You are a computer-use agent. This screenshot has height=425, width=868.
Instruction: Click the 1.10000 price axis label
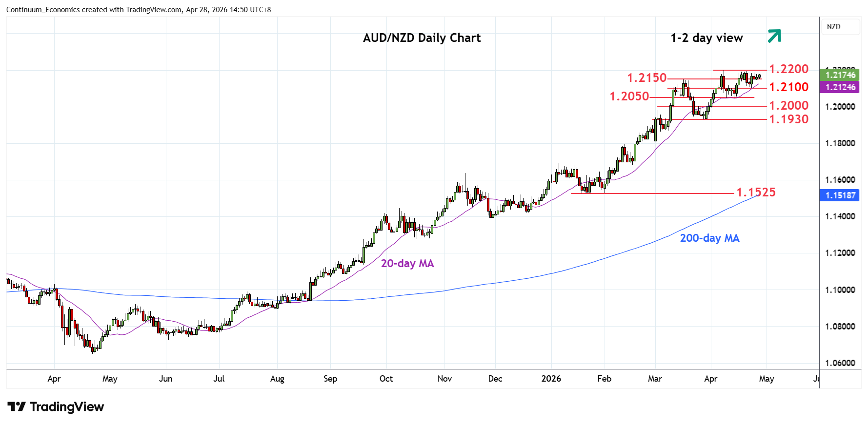tap(840, 290)
